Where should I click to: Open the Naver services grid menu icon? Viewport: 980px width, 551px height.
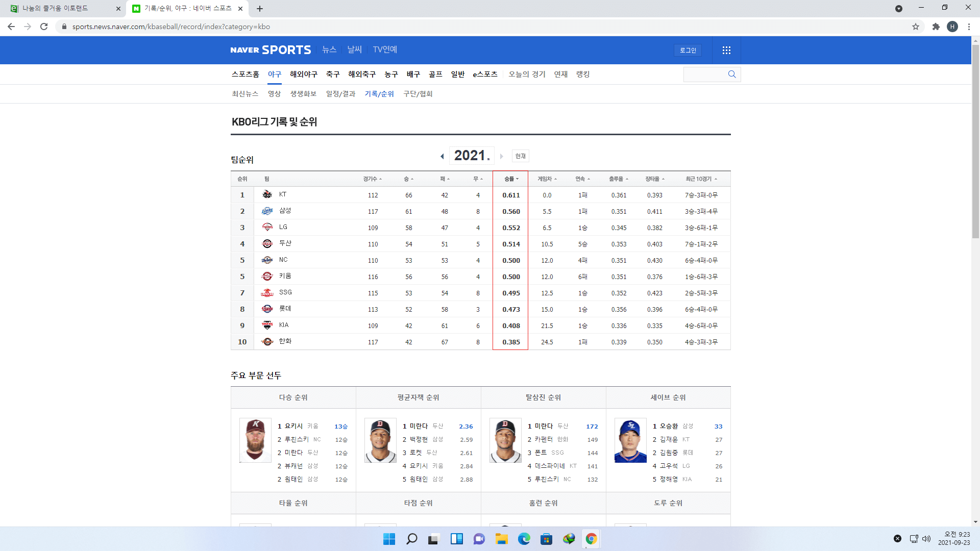726,50
